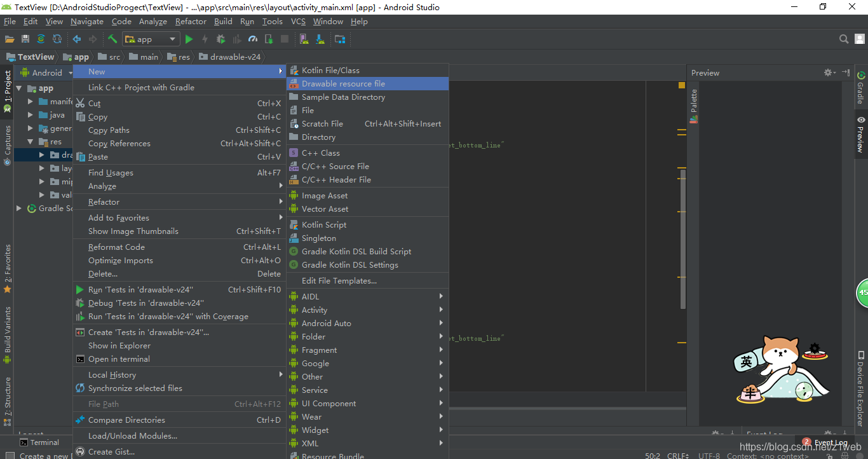Choose Sample Data Directory item
This screenshot has width=868, height=459.
pyautogui.click(x=368, y=97)
